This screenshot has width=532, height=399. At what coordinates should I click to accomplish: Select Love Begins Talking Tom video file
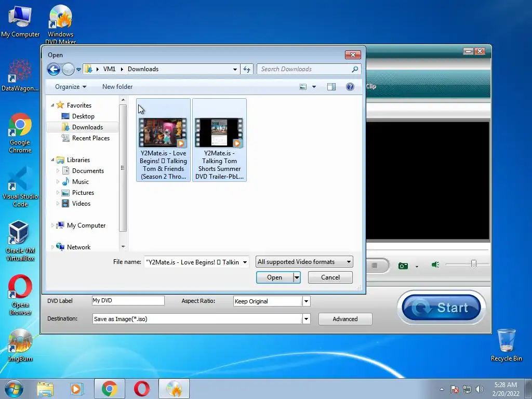click(x=163, y=140)
